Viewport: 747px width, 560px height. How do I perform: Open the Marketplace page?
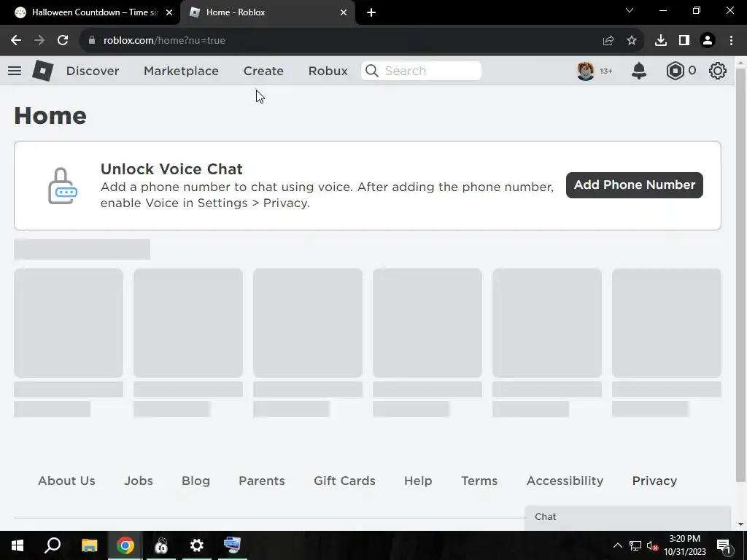click(x=181, y=71)
